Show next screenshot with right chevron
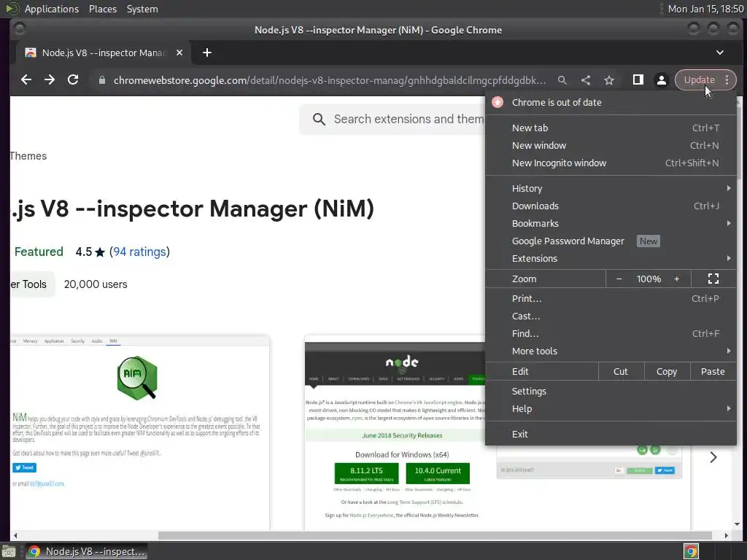Viewport: 747px width, 560px height. pos(713,458)
